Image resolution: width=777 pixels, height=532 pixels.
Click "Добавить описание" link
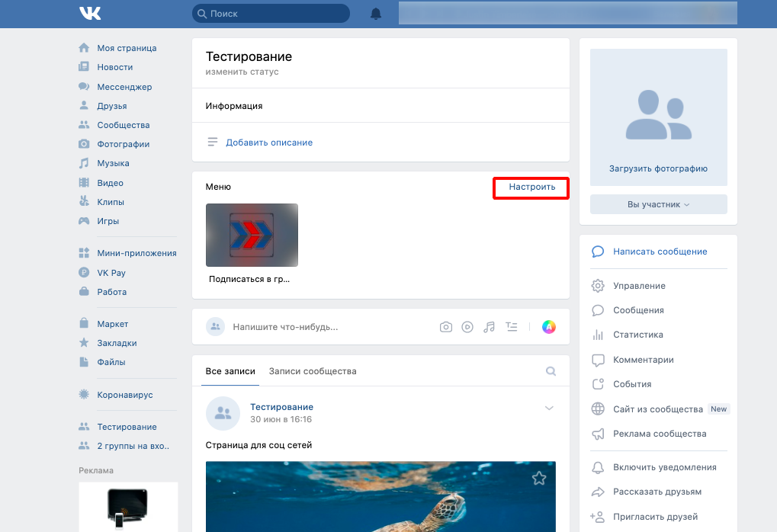coord(269,143)
